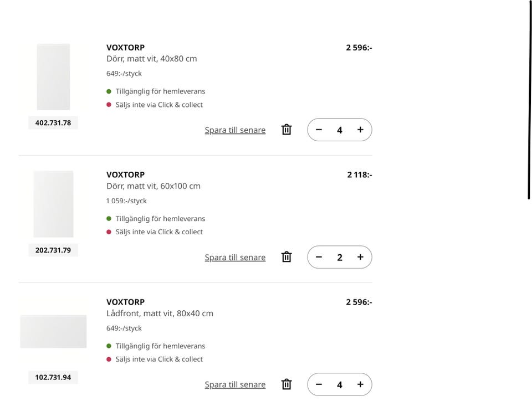Save the 40x80 cm door for later
This screenshot has height=406, width=532.
pyautogui.click(x=235, y=130)
